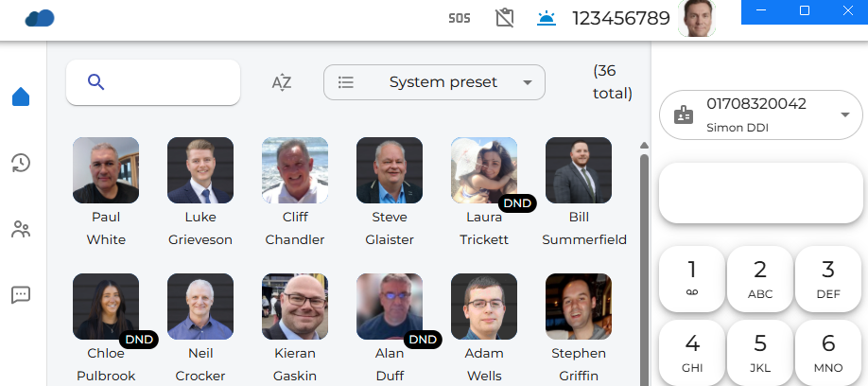This screenshot has width=868, height=386.
Task: Open the chat messages icon
Action: pos(21,295)
